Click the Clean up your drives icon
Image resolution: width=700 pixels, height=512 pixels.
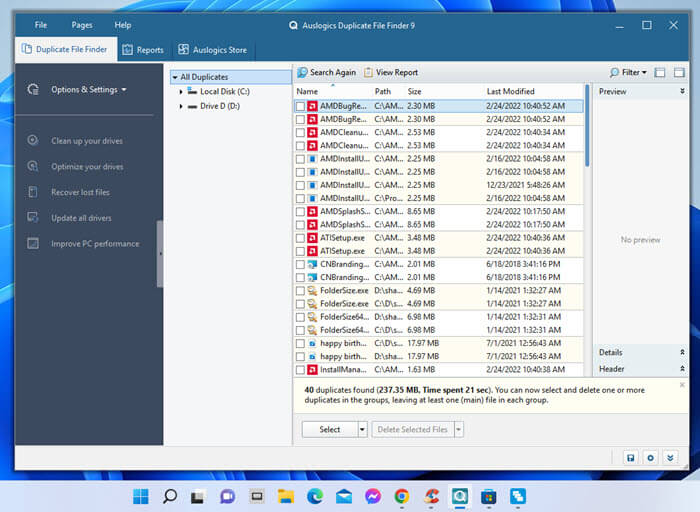(x=33, y=140)
